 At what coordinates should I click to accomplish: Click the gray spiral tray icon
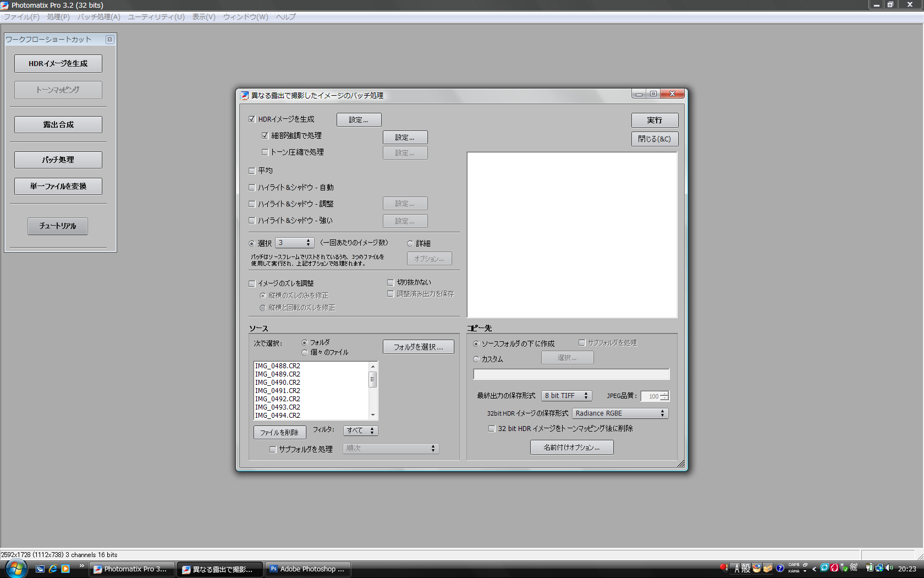click(x=854, y=568)
